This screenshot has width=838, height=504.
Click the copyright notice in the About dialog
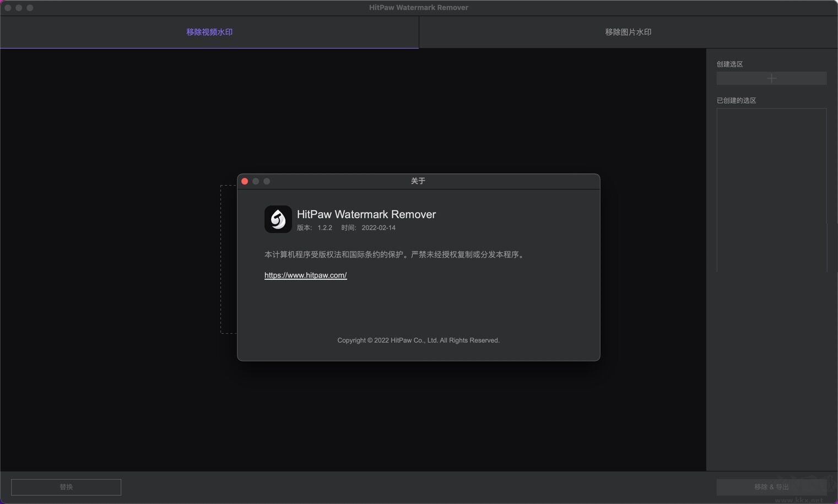pos(418,340)
